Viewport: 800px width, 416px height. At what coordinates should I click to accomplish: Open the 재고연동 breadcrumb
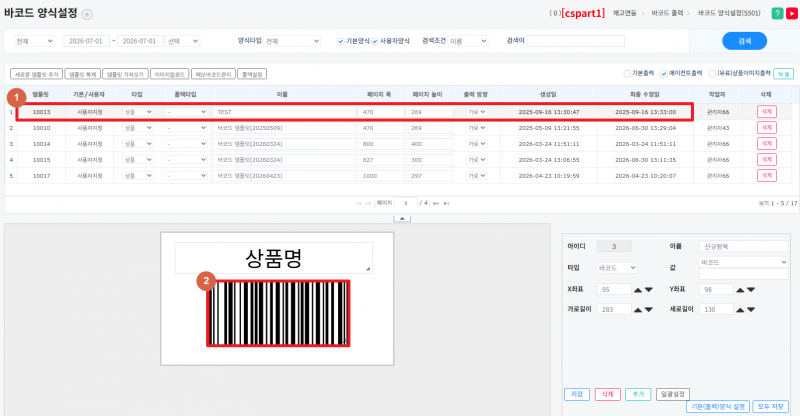point(624,13)
